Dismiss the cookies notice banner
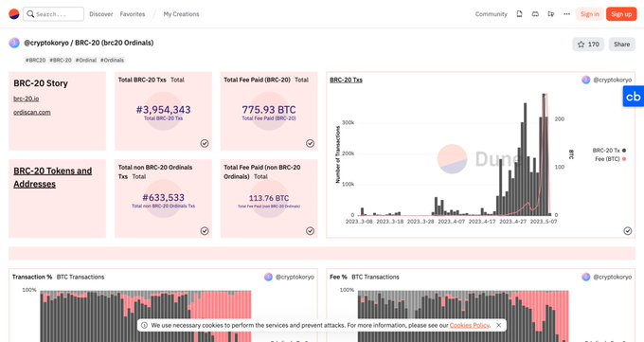 498,325
